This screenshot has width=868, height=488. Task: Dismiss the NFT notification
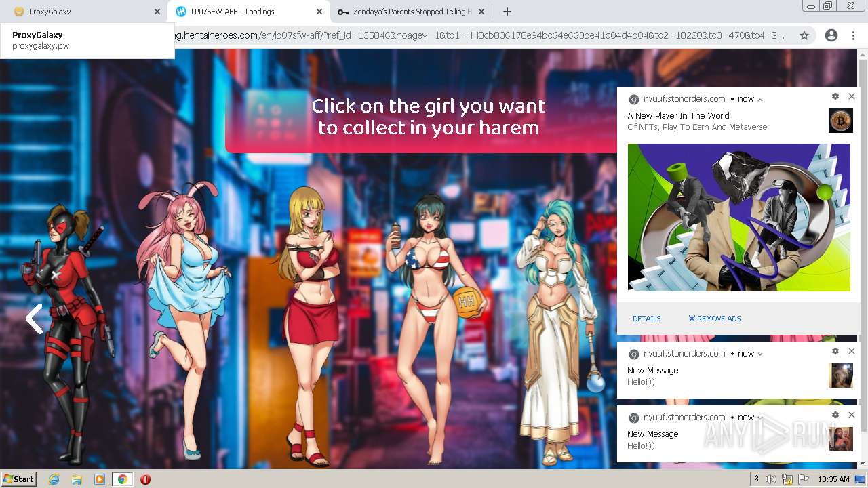[852, 97]
